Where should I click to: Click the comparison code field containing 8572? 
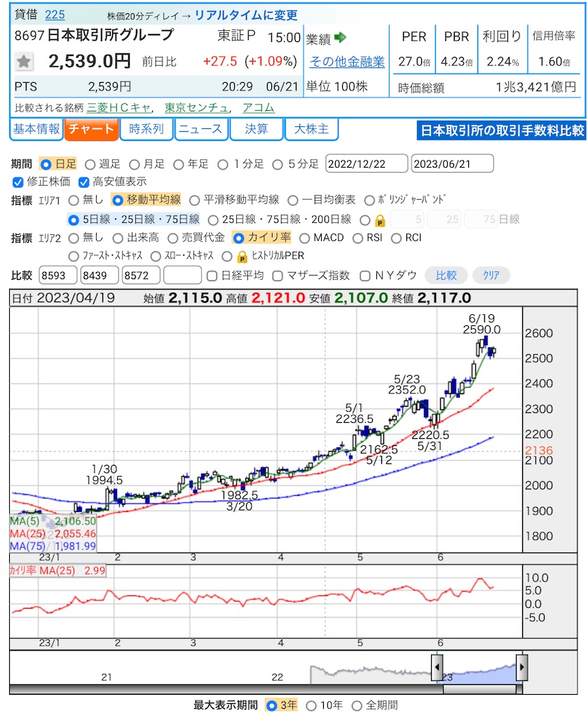[141, 276]
